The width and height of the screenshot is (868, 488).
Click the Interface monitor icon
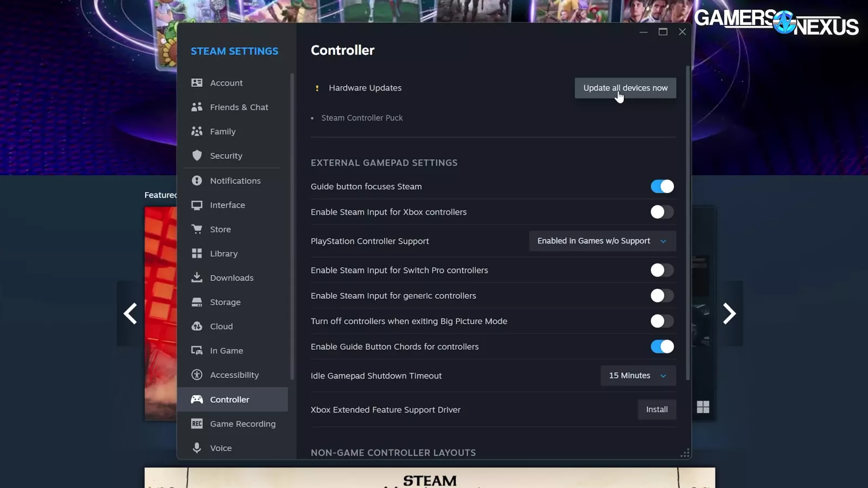click(197, 205)
